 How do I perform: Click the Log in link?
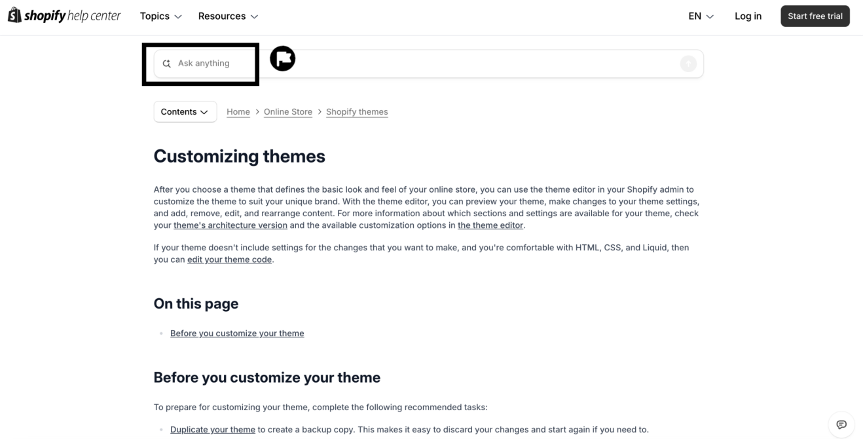coord(748,16)
